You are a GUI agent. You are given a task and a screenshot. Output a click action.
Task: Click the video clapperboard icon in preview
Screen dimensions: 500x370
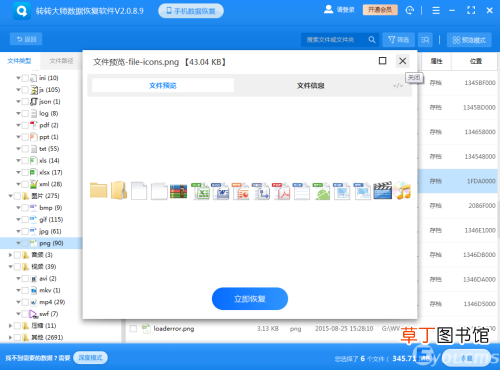click(x=382, y=190)
